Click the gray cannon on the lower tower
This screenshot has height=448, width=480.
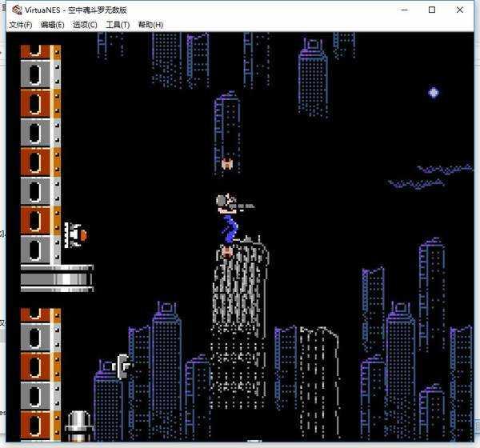click(x=123, y=366)
